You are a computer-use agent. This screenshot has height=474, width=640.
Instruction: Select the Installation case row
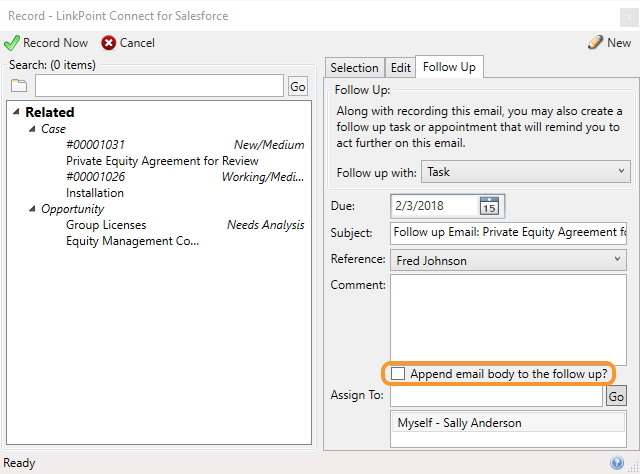(x=95, y=193)
